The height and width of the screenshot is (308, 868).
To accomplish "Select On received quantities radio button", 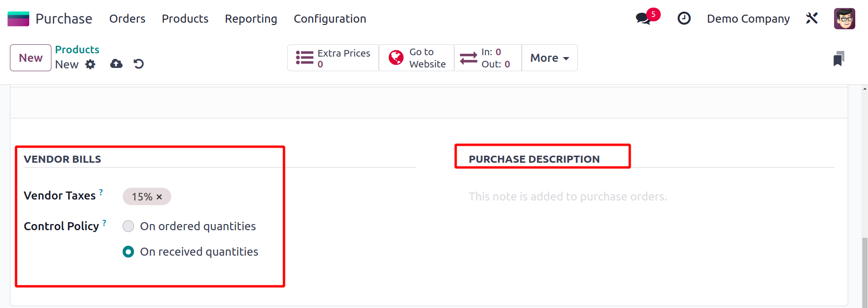I will pyautogui.click(x=128, y=252).
